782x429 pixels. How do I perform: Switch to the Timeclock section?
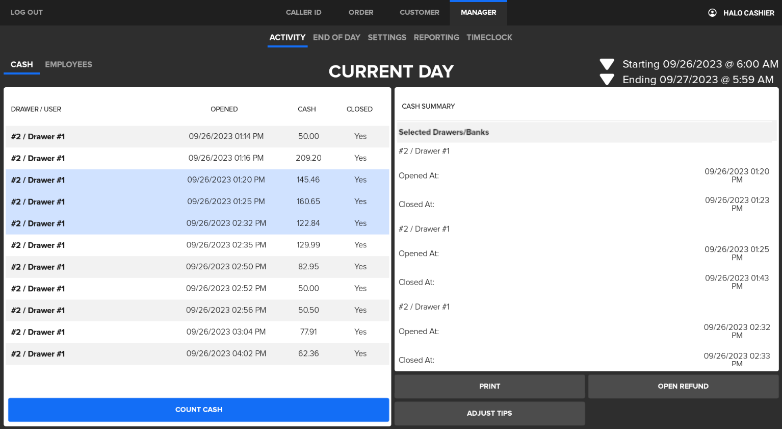tap(487, 37)
